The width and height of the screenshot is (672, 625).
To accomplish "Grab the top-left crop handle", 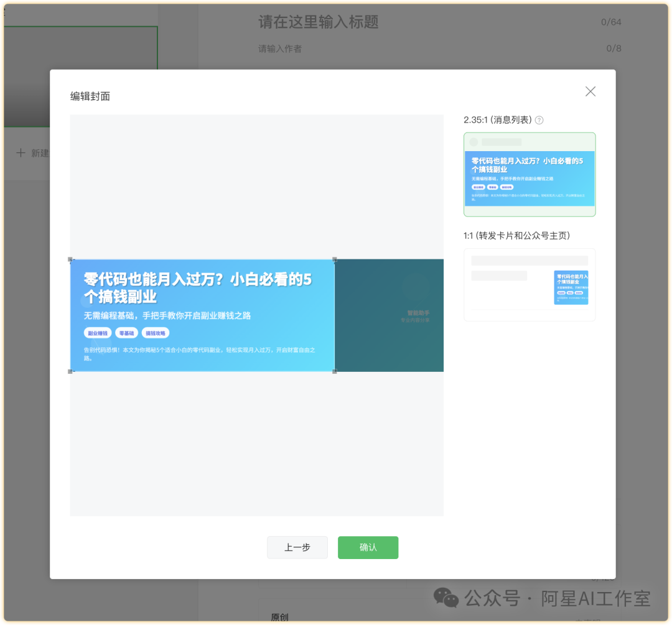I will (x=70, y=259).
